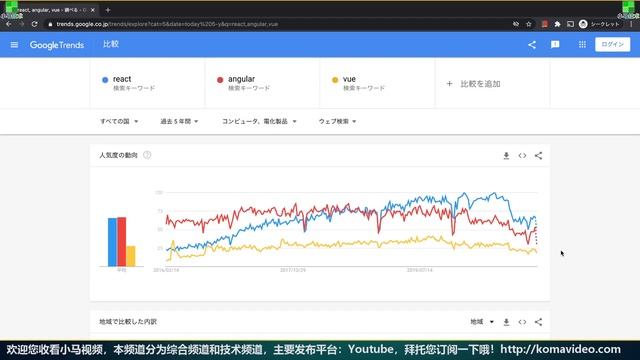Download the 地域で比較した内訳 data

[506, 322]
